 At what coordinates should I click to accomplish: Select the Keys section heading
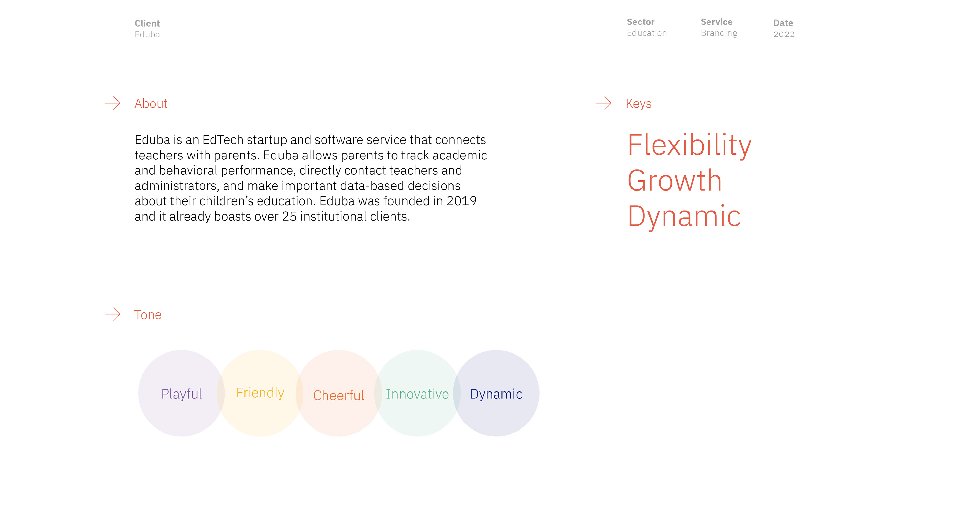(x=638, y=103)
